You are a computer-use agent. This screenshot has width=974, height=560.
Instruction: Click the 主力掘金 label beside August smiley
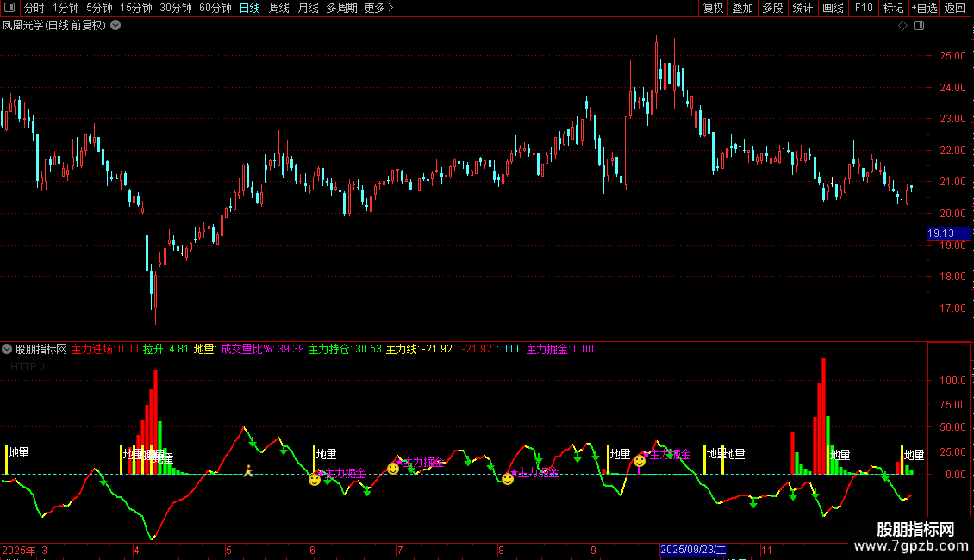(x=538, y=473)
